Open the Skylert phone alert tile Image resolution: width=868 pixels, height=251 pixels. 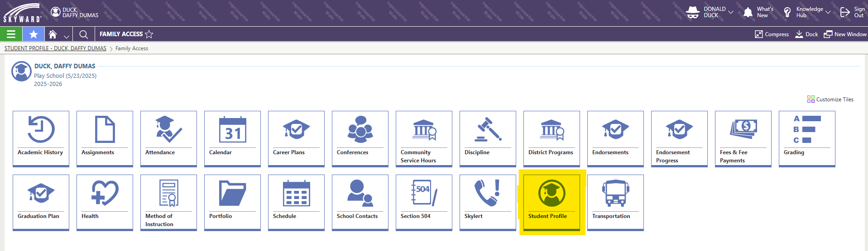(x=487, y=202)
